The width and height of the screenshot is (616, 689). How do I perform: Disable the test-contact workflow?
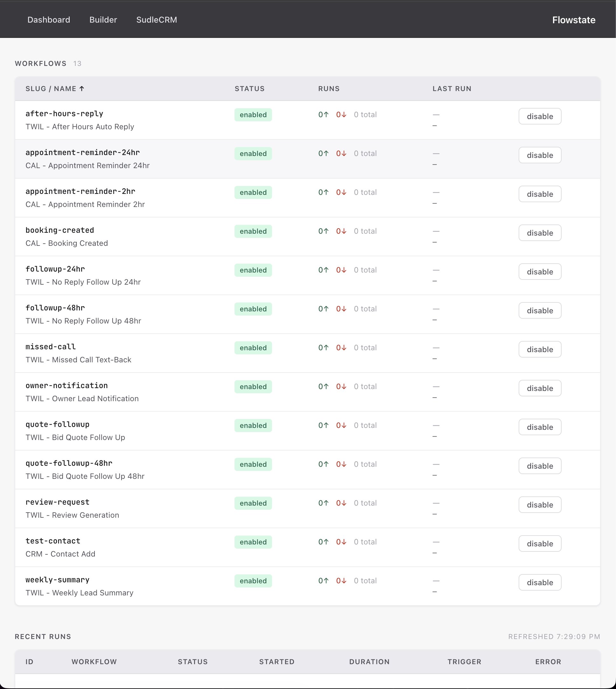[540, 544]
